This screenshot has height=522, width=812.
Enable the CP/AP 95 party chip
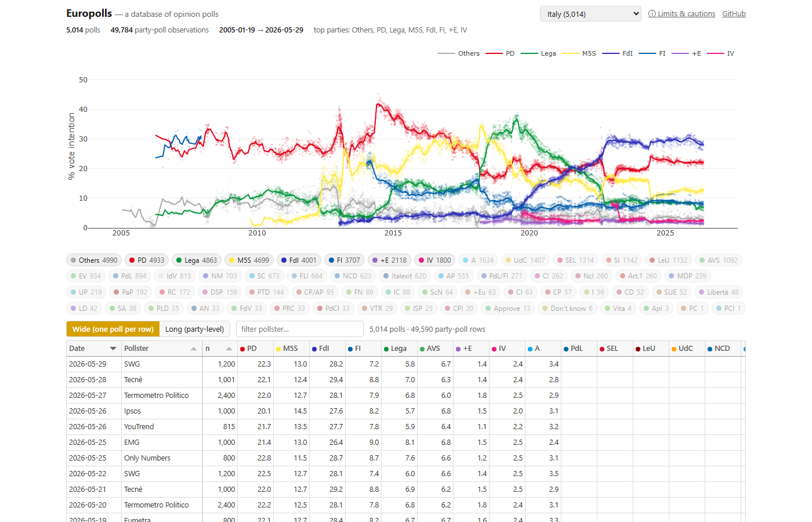(315, 292)
